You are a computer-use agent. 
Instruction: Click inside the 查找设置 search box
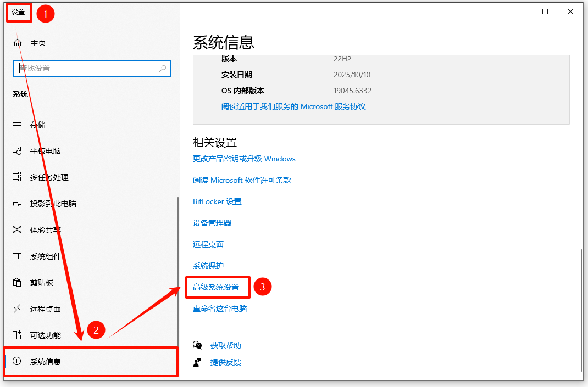[x=91, y=68]
